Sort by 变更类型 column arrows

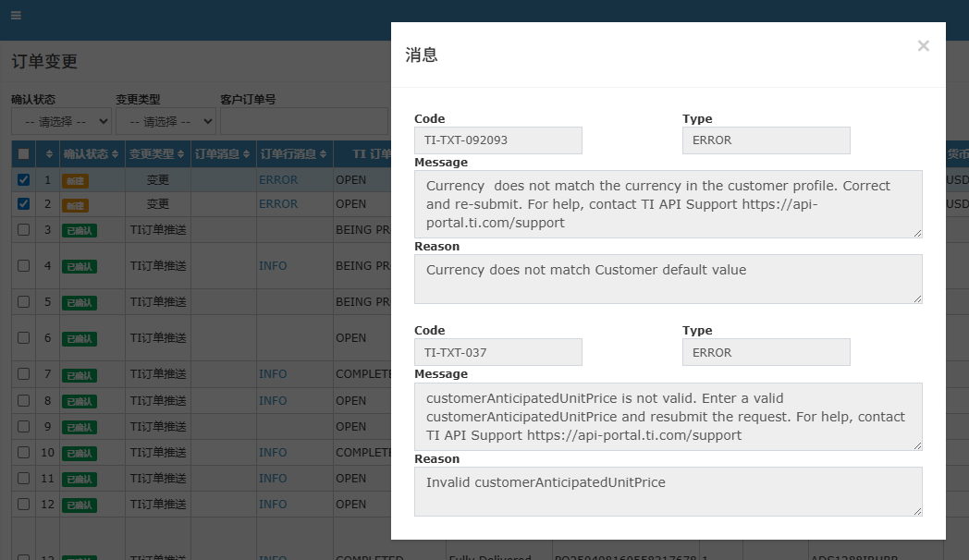coord(181,154)
